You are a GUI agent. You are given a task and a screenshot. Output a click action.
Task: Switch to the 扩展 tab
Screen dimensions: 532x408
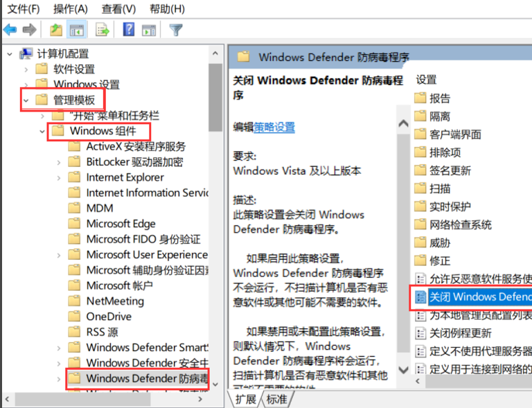(245, 399)
